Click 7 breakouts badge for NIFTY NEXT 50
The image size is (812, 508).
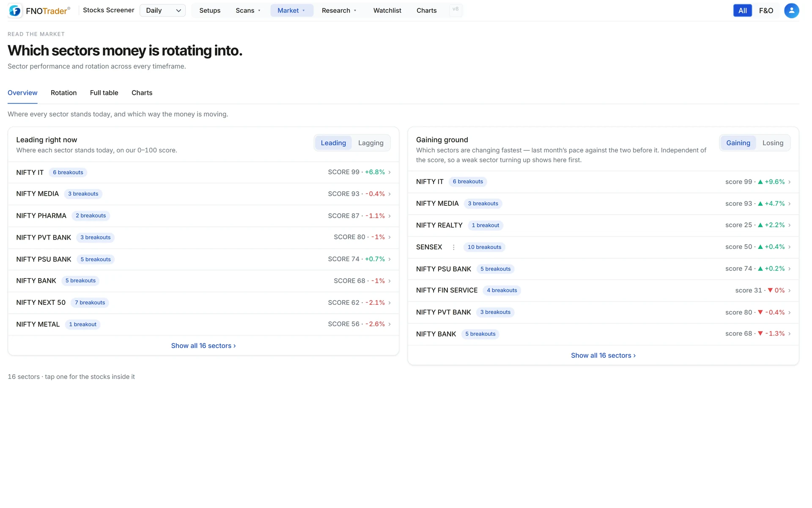pos(90,303)
